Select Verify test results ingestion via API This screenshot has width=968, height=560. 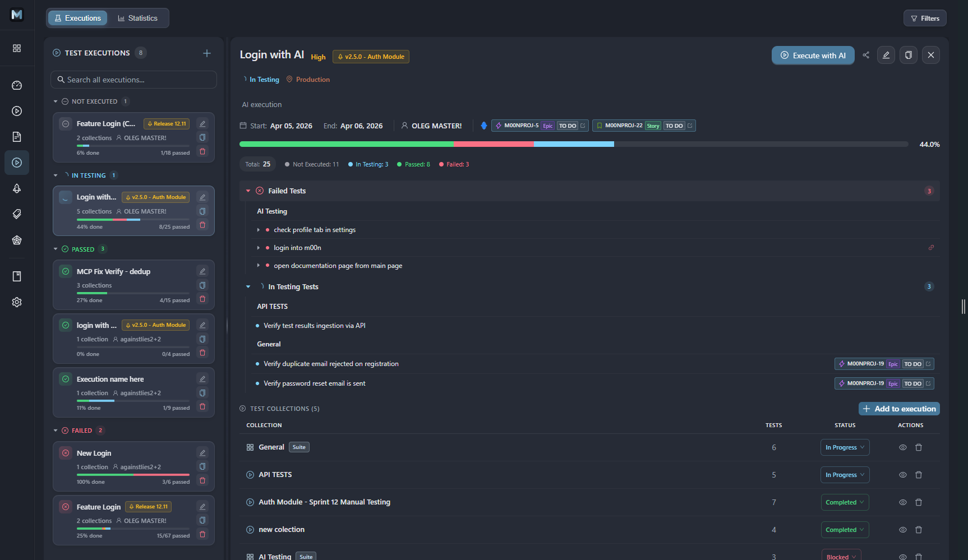314,326
